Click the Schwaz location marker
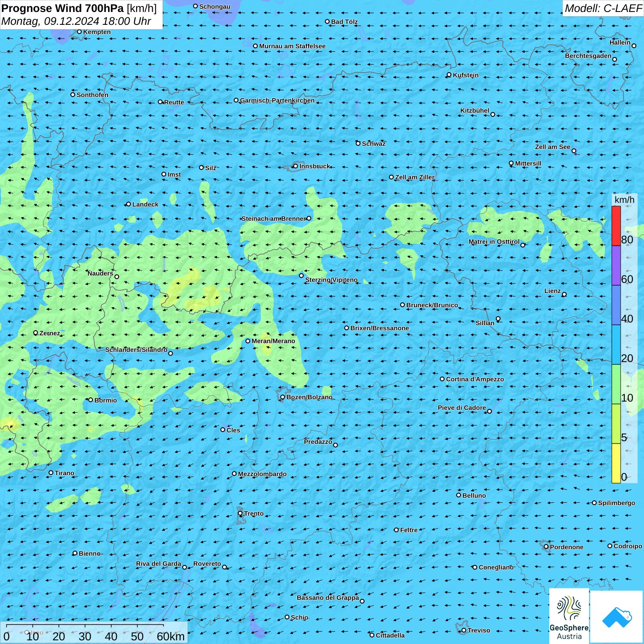Screen dimensions: 644x644 [x=358, y=143]
